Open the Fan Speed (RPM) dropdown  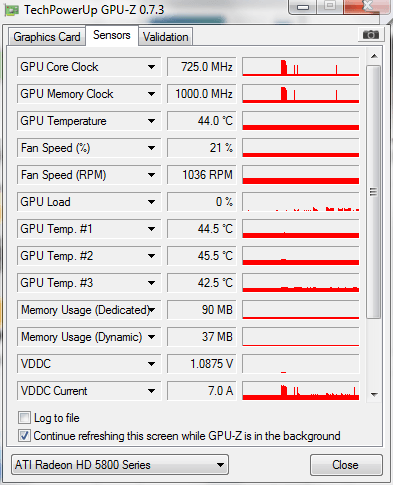click(x=151, y=175)
